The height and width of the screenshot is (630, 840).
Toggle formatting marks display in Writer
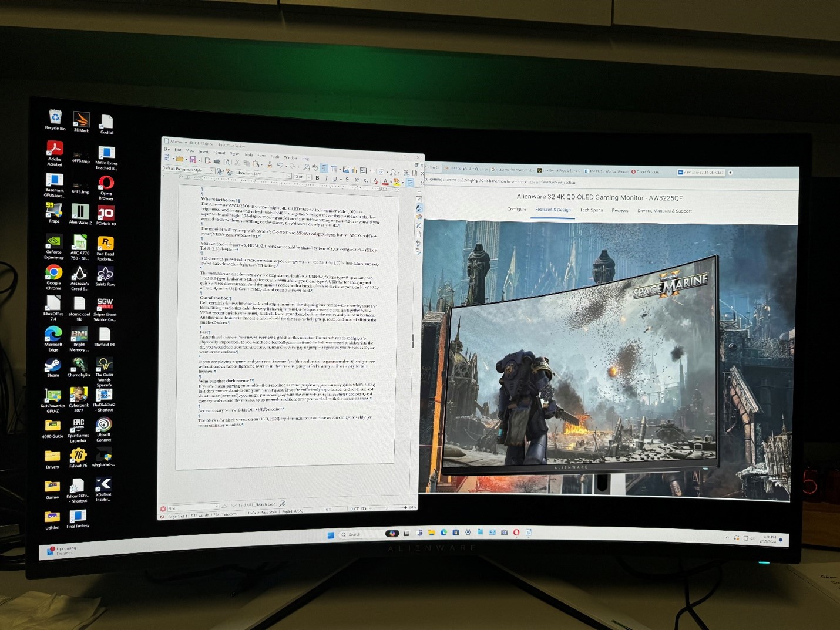(323, 169)
